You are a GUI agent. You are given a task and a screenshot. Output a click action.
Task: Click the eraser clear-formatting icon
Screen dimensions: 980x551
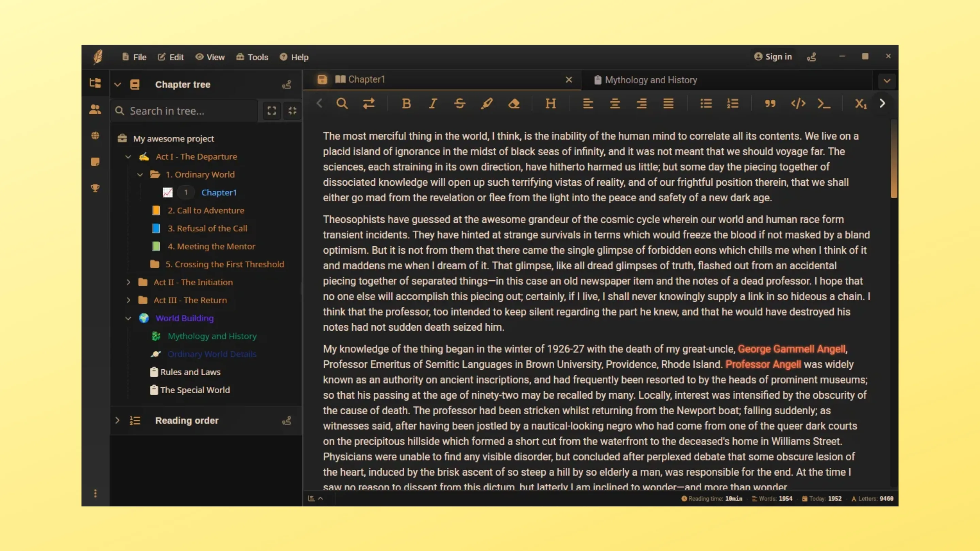coord(514,103)
